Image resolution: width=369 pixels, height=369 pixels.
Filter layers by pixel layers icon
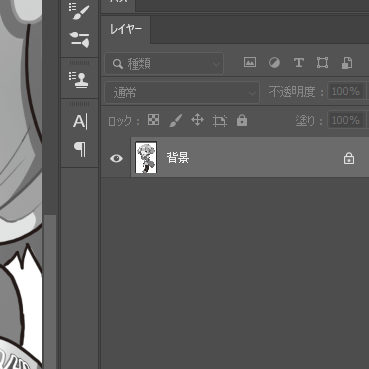[x=250, y=62]
